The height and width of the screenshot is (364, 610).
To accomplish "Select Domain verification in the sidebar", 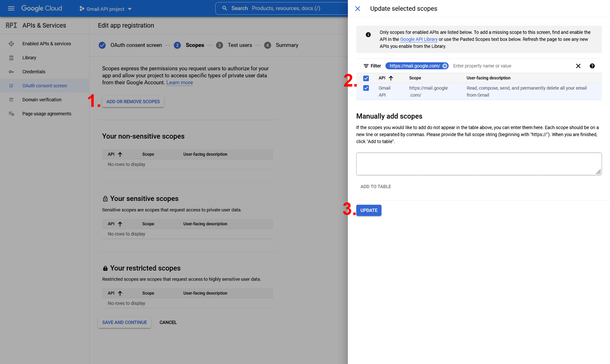I will point(42,100).
